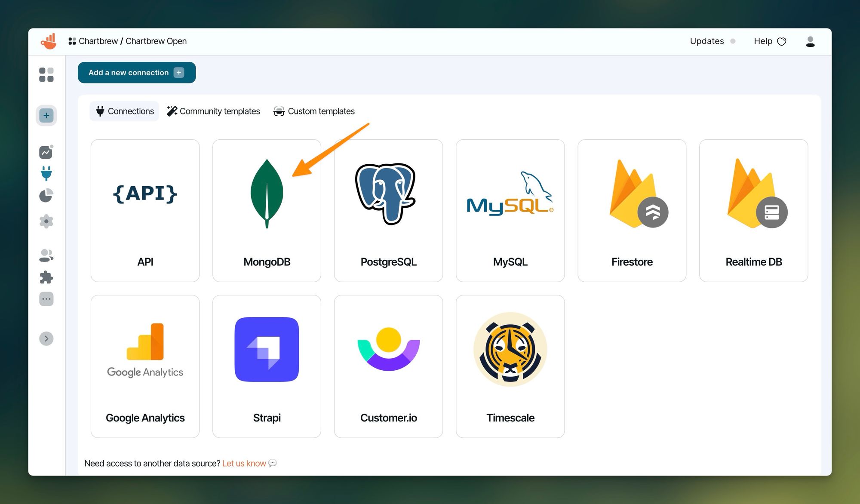860x504 pixels.
Task: Open the pie chart icon in sidebar
Action: (x=46, y=196)
